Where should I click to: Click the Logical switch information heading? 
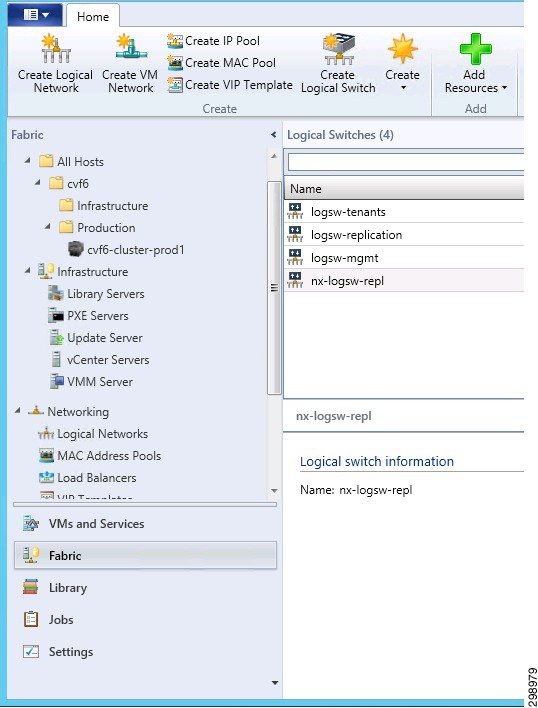tap(377, 461)
